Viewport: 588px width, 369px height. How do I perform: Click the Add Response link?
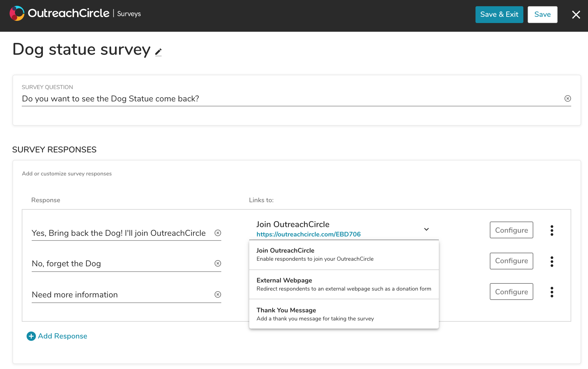62,336
